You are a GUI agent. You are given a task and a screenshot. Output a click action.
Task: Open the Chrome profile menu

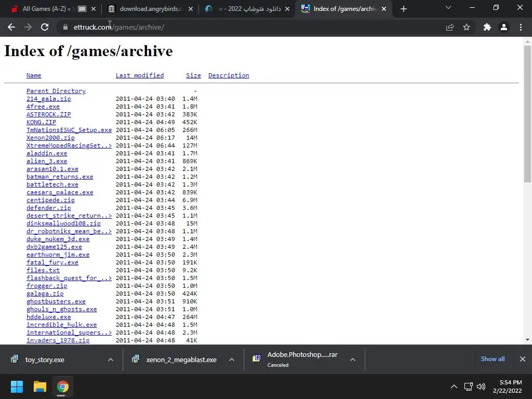504,27
